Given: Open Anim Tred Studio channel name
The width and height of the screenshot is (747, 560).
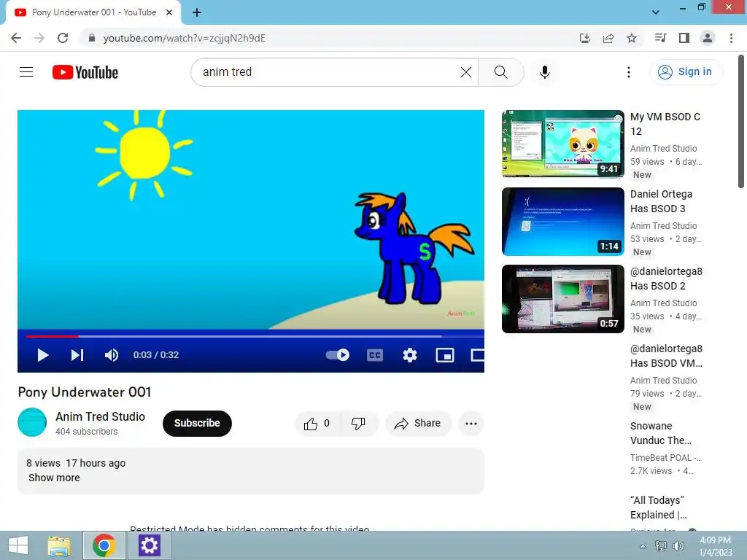Looking at the screenshot, I should point(100,416).
